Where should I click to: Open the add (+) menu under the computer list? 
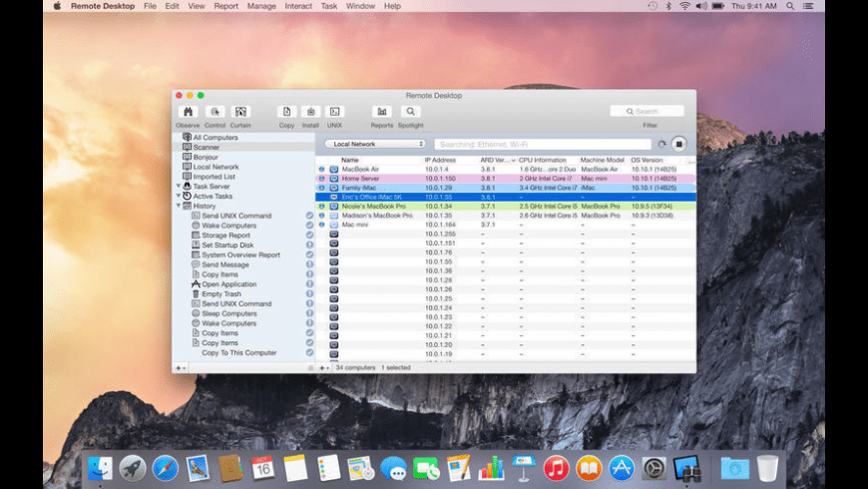[x=324, y=367]
